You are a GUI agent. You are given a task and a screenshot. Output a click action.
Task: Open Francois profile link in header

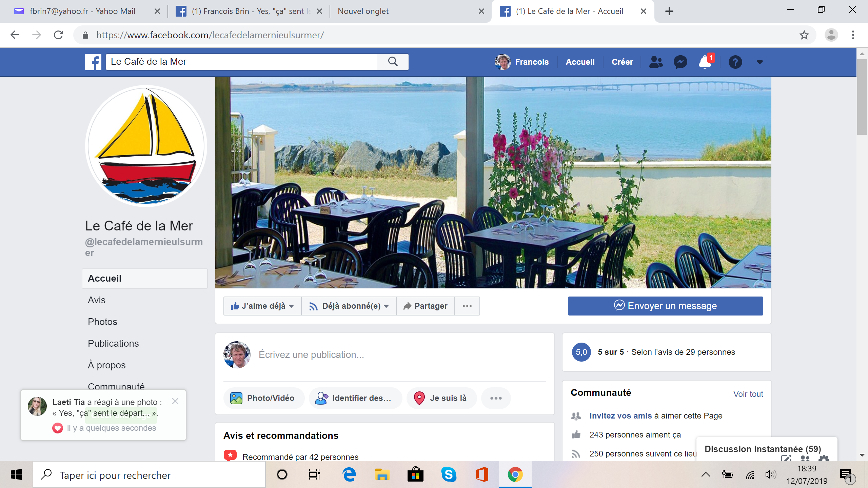pos(522,62)
